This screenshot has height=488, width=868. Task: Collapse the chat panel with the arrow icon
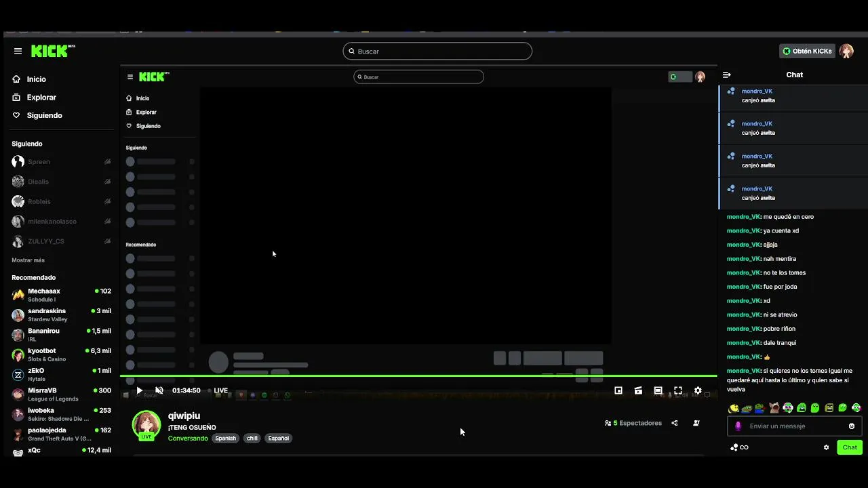click(x=726, y=75)
